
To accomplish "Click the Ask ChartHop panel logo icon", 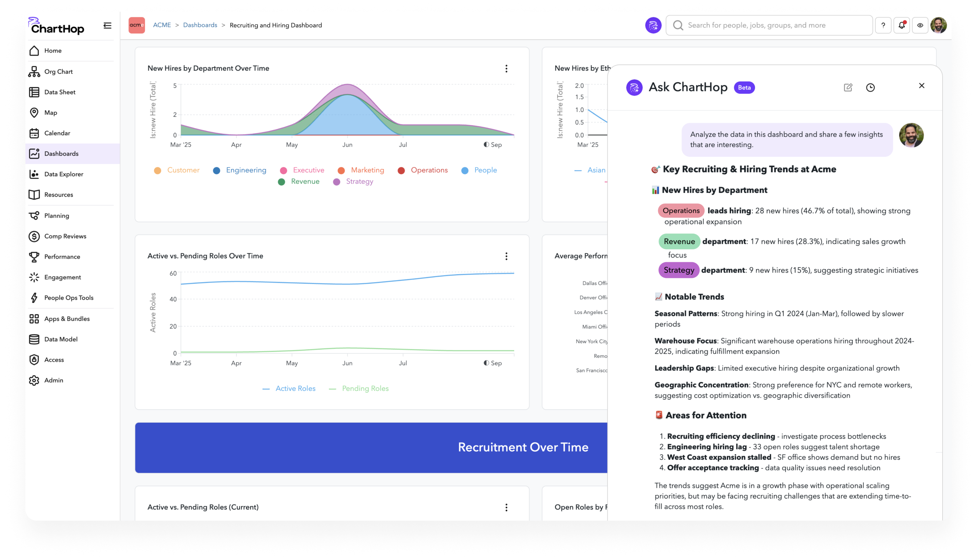I will coord(634,88).
